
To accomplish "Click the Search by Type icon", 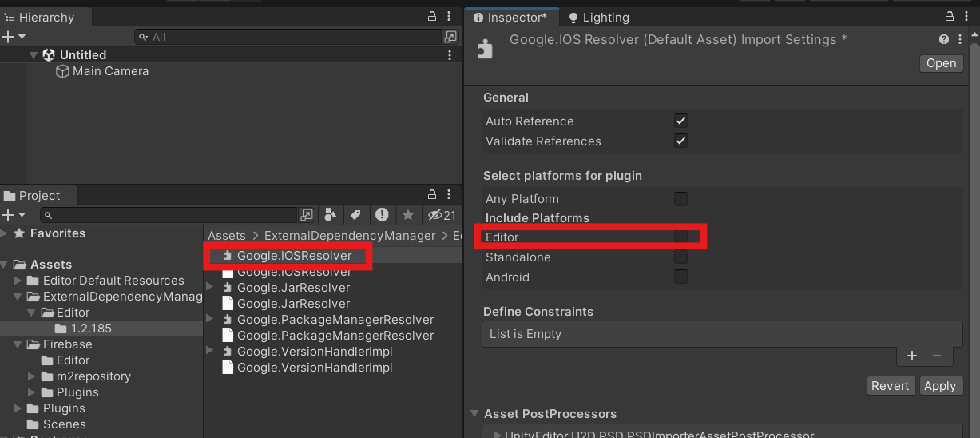I will tap(330, 215).
